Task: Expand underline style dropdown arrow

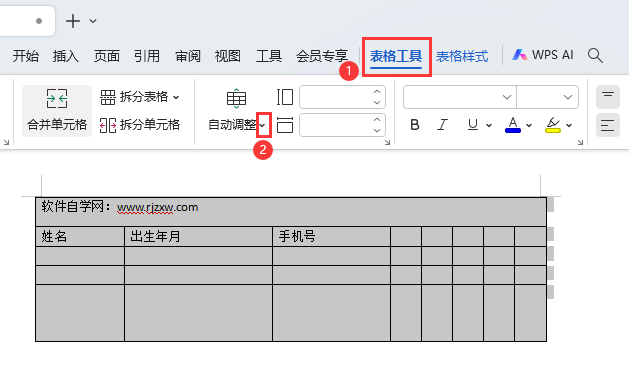Action: click(x=489, y=126)
